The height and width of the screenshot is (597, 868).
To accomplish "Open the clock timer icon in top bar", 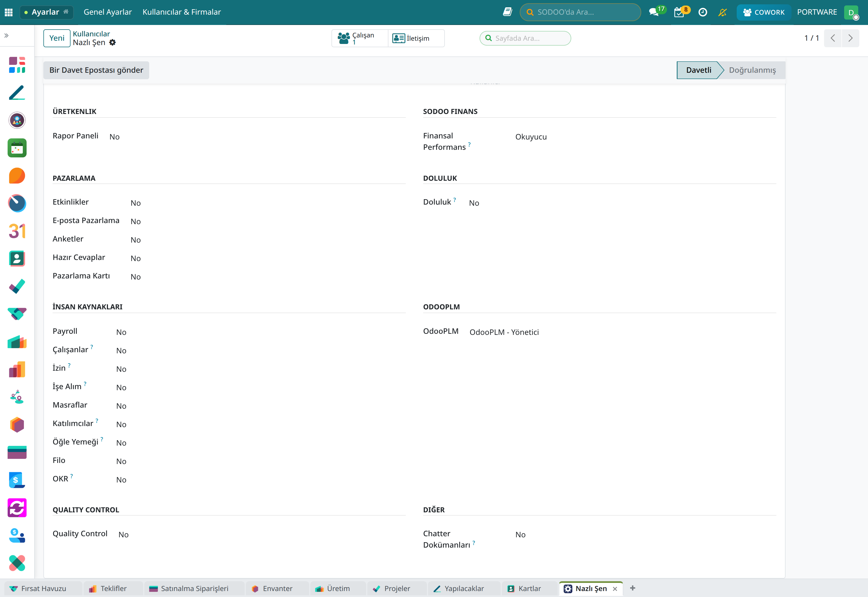I will [x=703, y=12].
